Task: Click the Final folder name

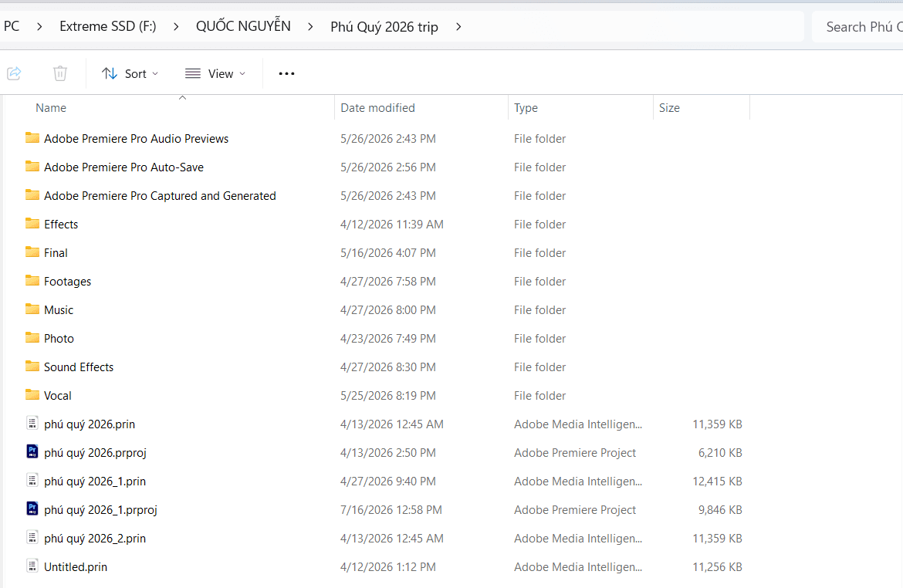Action: click(x=56, y=253)
